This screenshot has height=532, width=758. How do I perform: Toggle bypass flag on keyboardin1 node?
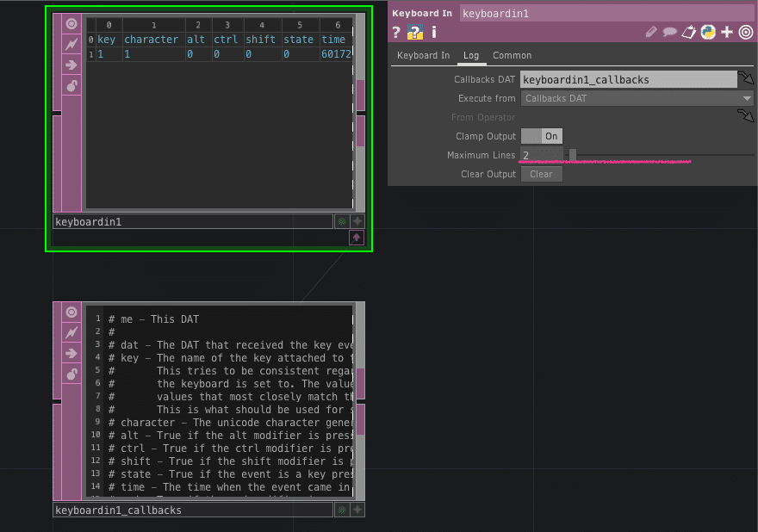tap(71, 45)
